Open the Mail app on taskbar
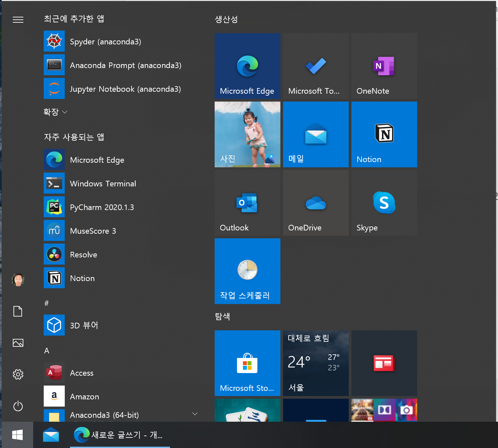 click(51, 435)
